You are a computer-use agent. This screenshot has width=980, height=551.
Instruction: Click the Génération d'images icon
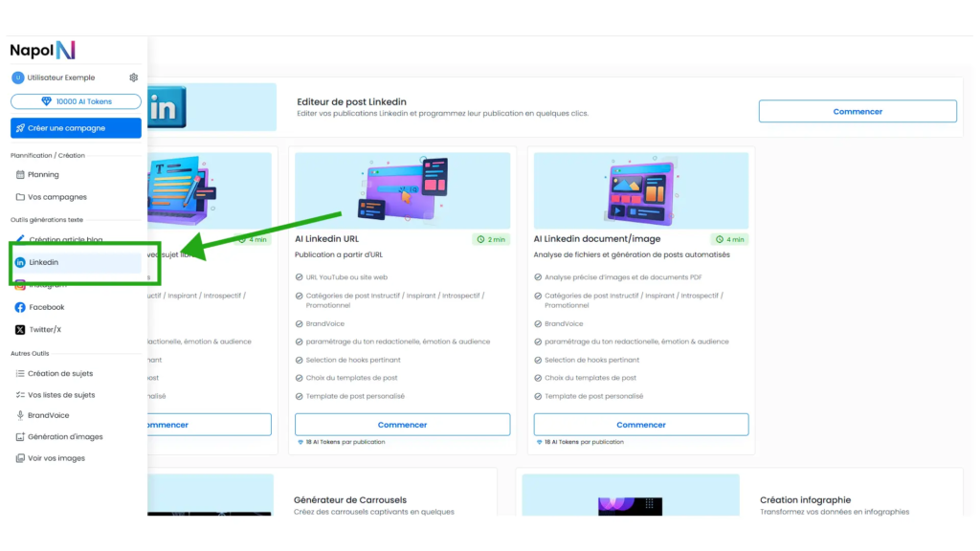point(20,436)
